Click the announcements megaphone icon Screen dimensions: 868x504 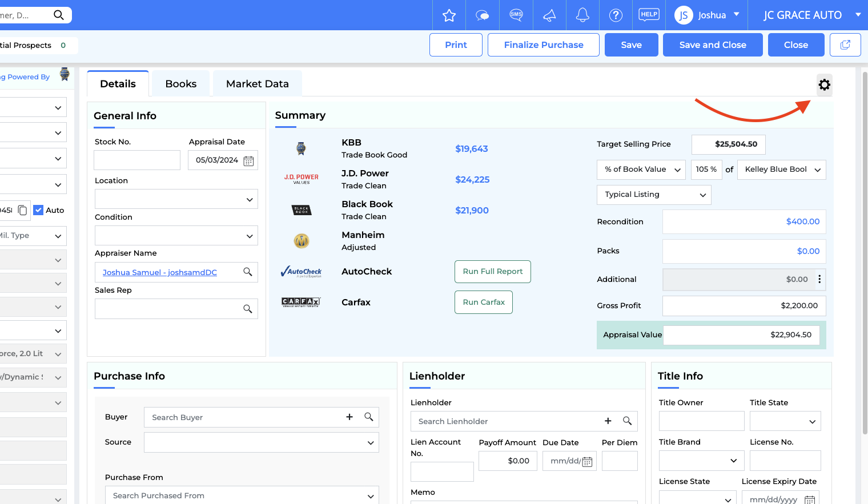[x=549, y=15]
